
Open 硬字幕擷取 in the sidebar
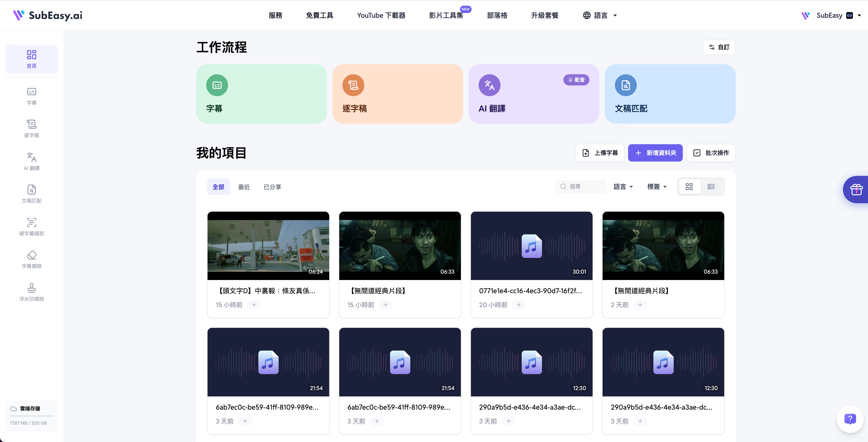[31, 227]
